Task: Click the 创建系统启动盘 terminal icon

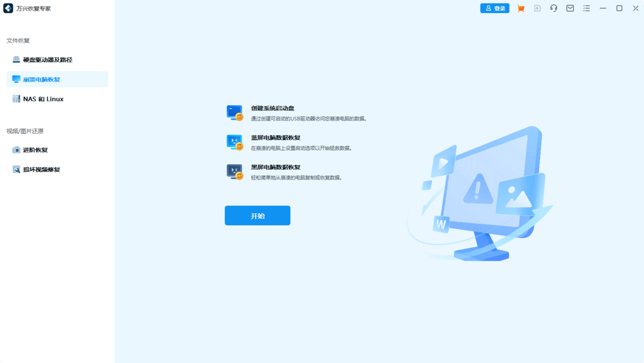Action: (235, 113)
